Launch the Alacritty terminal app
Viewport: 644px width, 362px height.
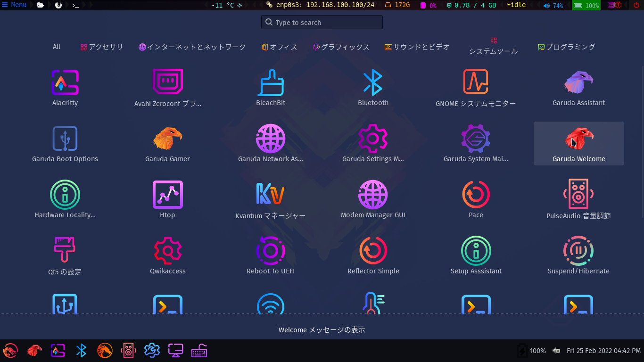(65, 88)
